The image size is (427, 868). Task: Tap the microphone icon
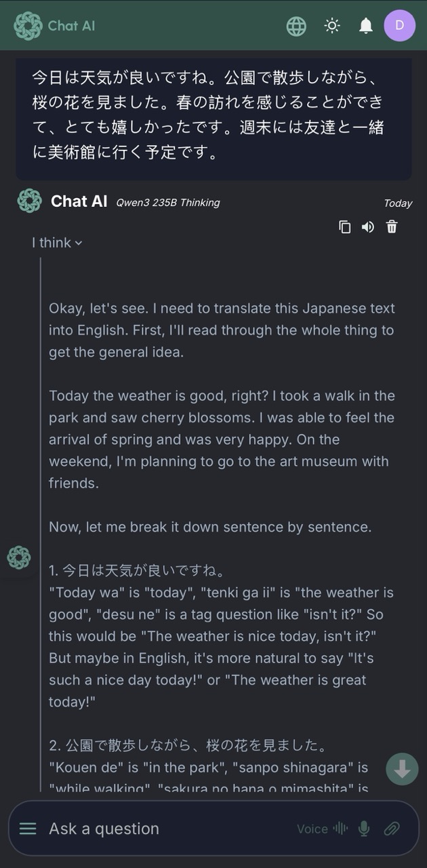pos(365,829)
